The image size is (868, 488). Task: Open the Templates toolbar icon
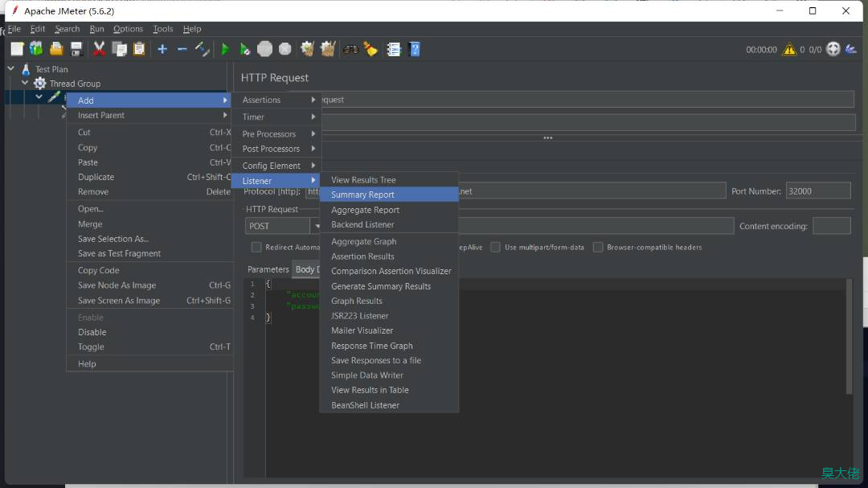click(x=36, y=49)
